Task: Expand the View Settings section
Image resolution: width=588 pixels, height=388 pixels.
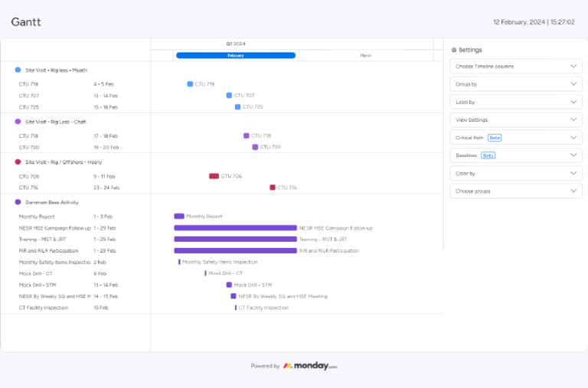Action: coord(516,120)
